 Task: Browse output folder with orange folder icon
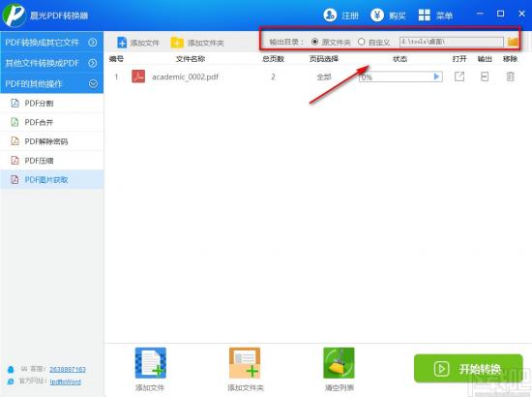coord(513,42)
